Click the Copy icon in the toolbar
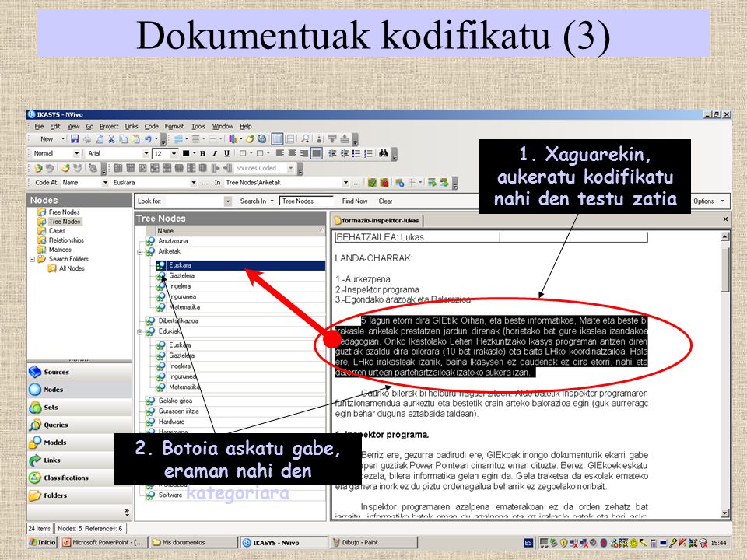This screenshot has width=747, height=560. point(123,139)
